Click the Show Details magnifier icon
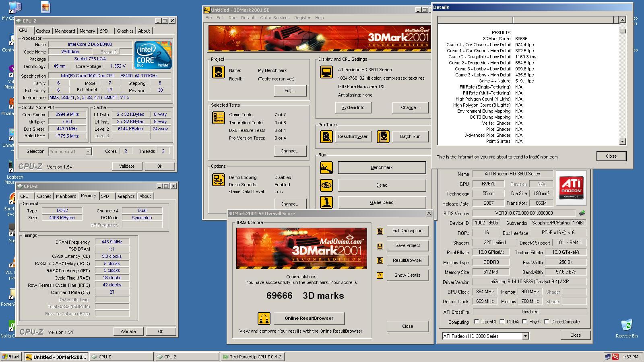644x362 pixels. [x=380, y=276]
